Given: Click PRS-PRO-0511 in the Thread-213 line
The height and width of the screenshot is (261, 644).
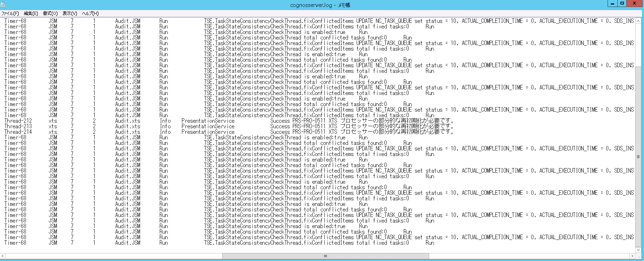Looking at the screenshot, I should [x=309, y=127].
